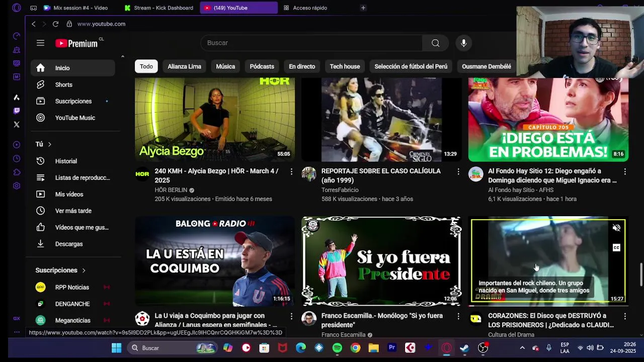View site info lock icon
Screen dimensions: 644x362
69,24
